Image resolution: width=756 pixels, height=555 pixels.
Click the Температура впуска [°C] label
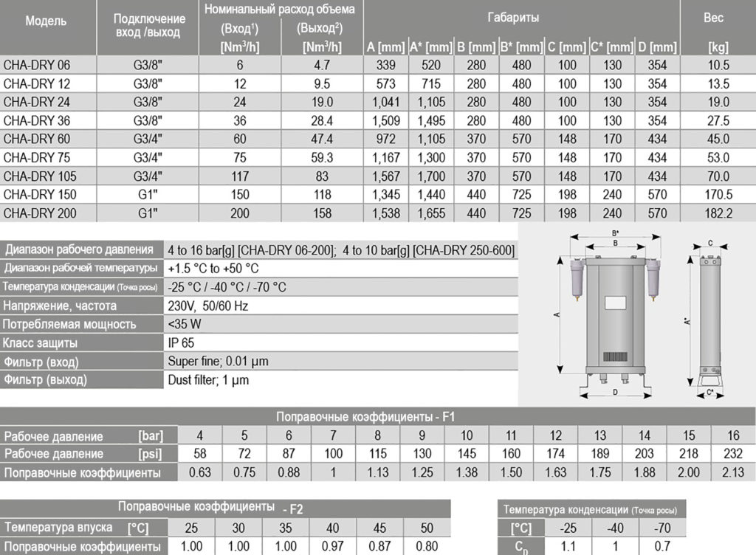click(77, 528)
